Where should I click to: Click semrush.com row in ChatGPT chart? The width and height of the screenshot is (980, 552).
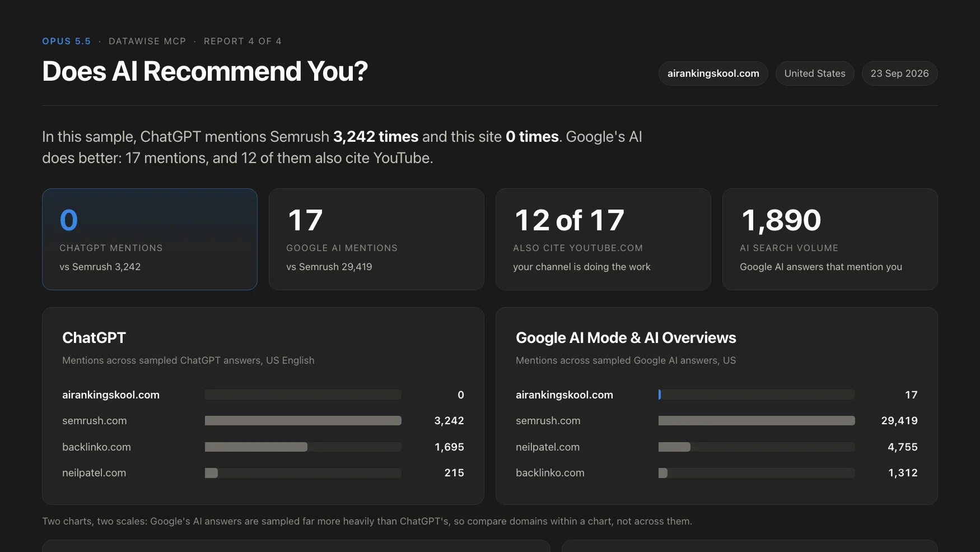pyautogui.click(x=263, y=420)
